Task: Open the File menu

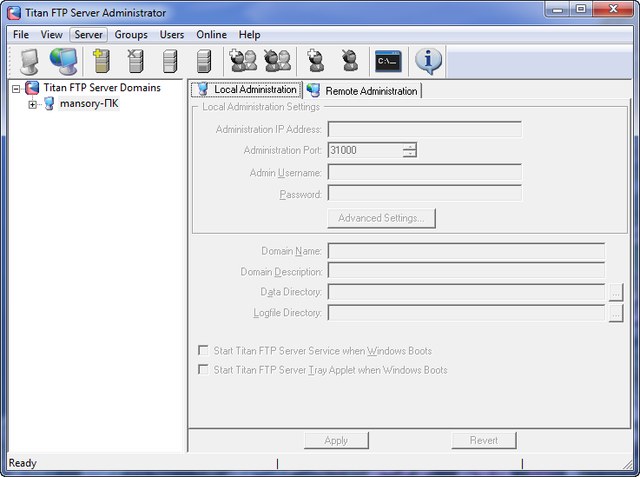Action: click(x=21, y=35)
